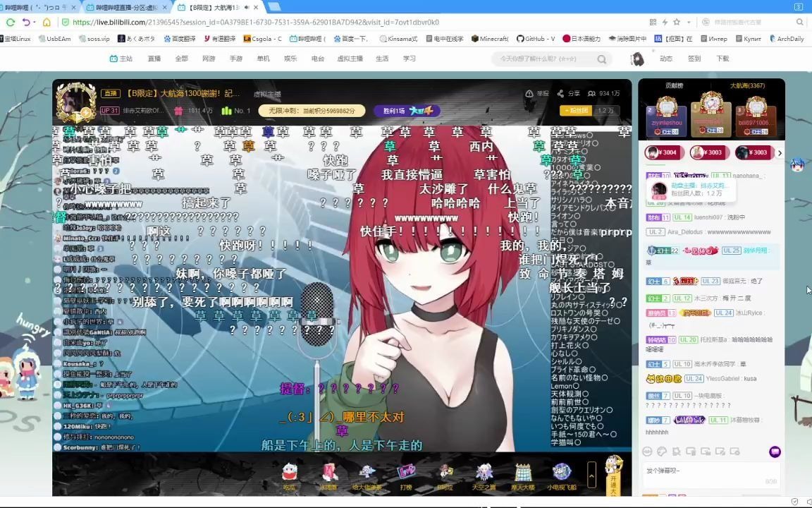Open the 百度翻译 bookmark
This screenshot has height=508, width=812.
click(180, 39)
